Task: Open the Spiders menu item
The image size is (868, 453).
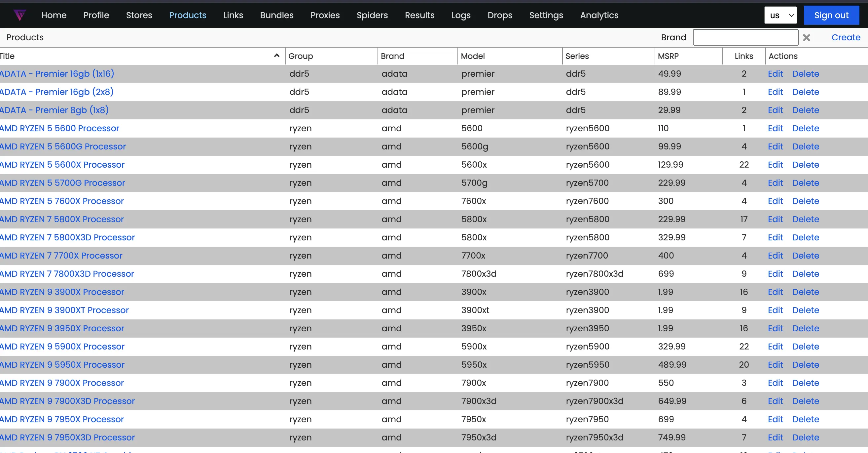Action: (x=372, y=15)
